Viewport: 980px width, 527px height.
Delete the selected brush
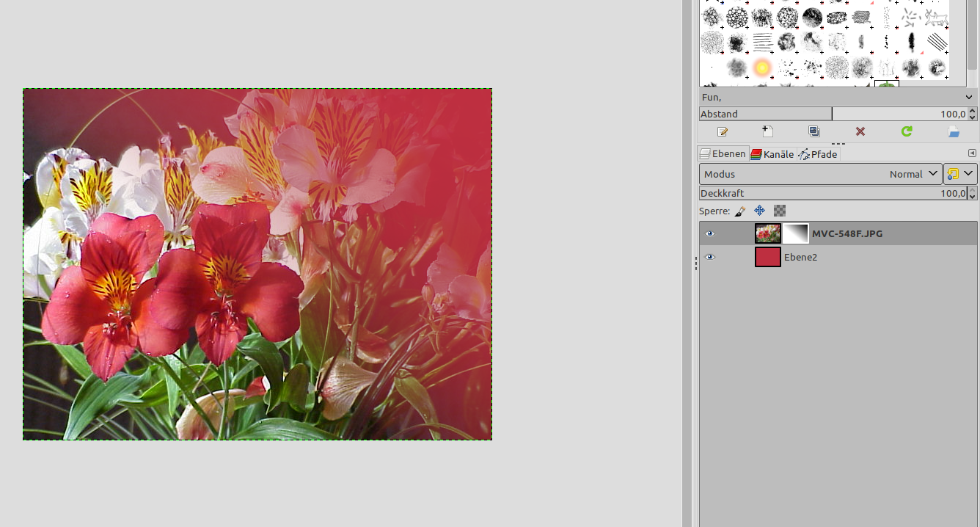860,131
